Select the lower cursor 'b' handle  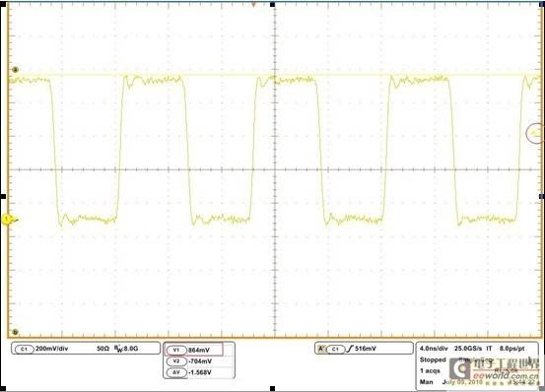15,332
